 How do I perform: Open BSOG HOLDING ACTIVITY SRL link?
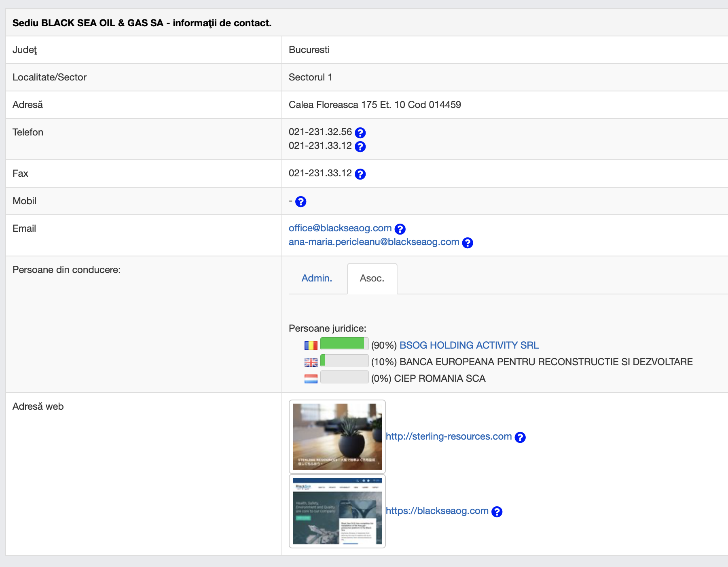469,345
